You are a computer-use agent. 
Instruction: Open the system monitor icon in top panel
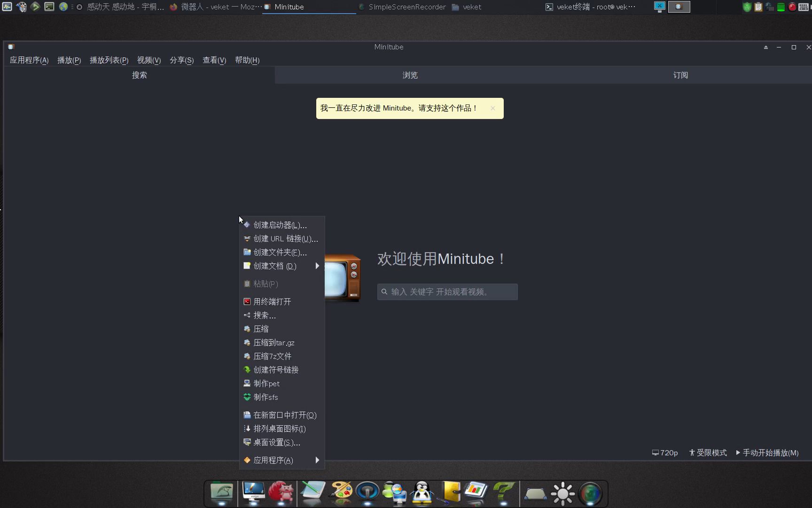(7, 7)
